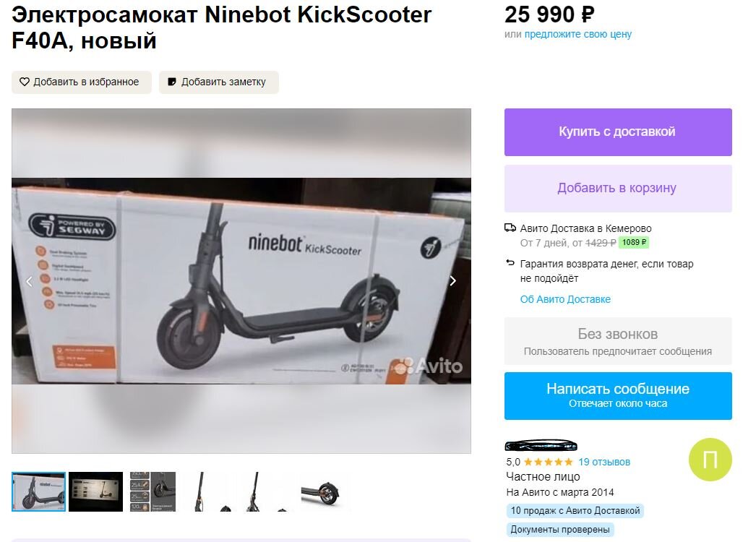This screenshot has height=542, width=756.
Task: Select the last rear wheel thumbnail
Action: point(324,491)
